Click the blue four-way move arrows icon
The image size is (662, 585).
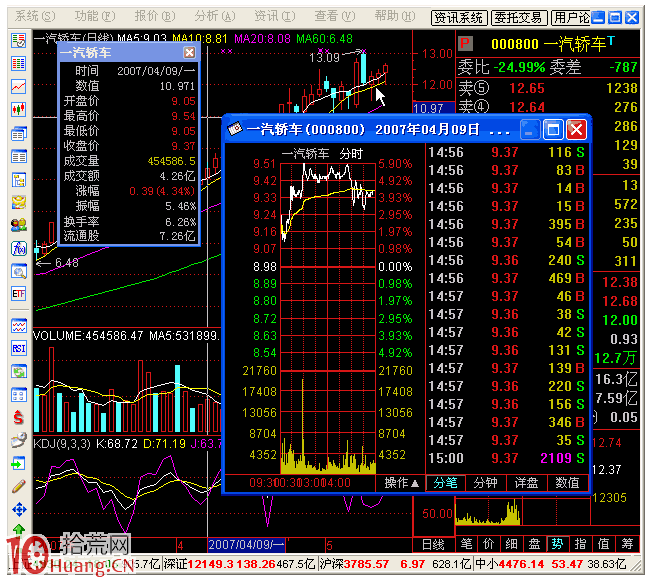click(19, 509)
